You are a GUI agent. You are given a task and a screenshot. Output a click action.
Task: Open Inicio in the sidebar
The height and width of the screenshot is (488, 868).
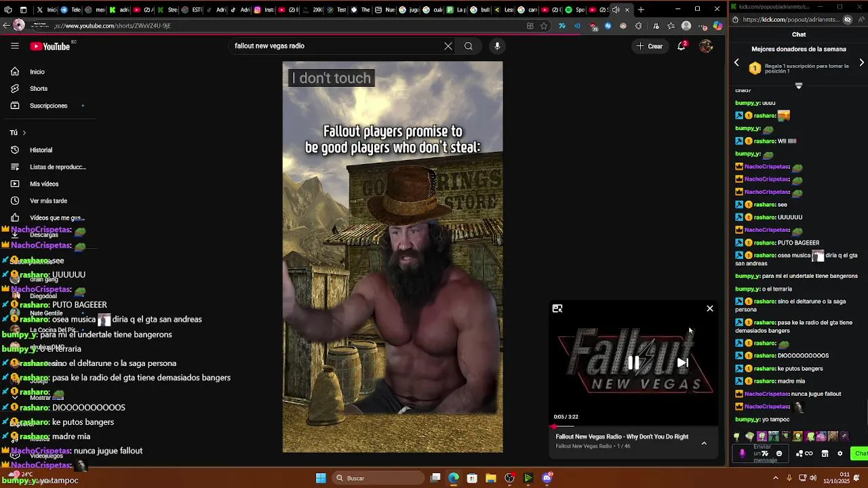pos(37,72)
